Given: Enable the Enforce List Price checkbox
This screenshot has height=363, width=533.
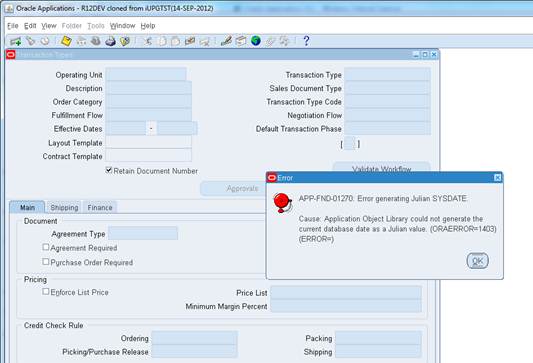Looking at the screenshot, I should pos(46,291).
